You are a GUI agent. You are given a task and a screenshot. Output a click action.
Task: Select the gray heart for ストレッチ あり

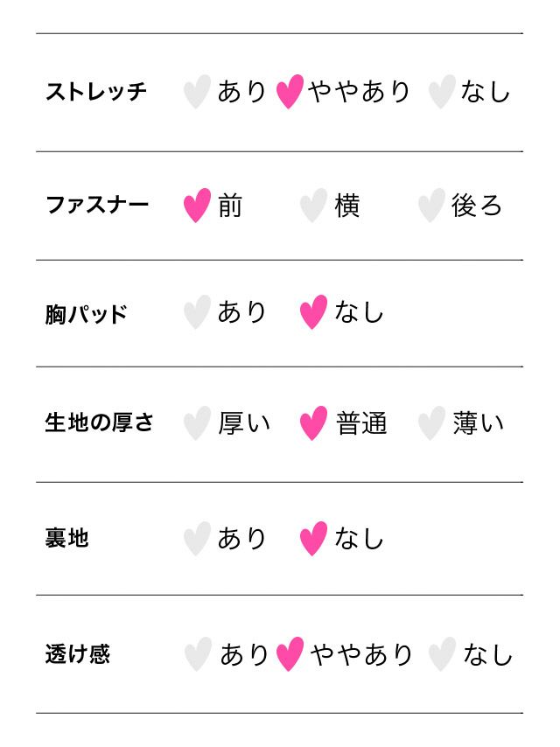click(x=198, y=92)
